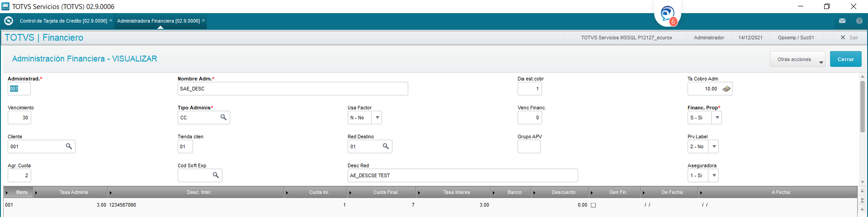Image resolution: width=868 pixels, height=217 pixels.
Task: Click the Dia est.cobr field
Action: click(x=529, y=89)
